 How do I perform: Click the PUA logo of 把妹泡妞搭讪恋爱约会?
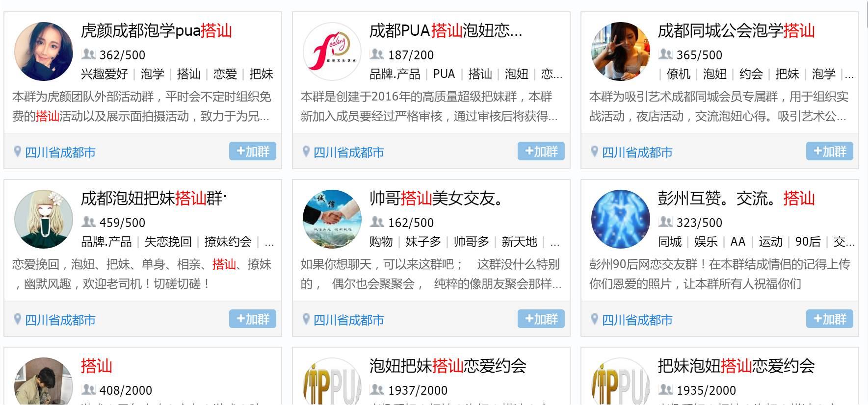(621, 381)
